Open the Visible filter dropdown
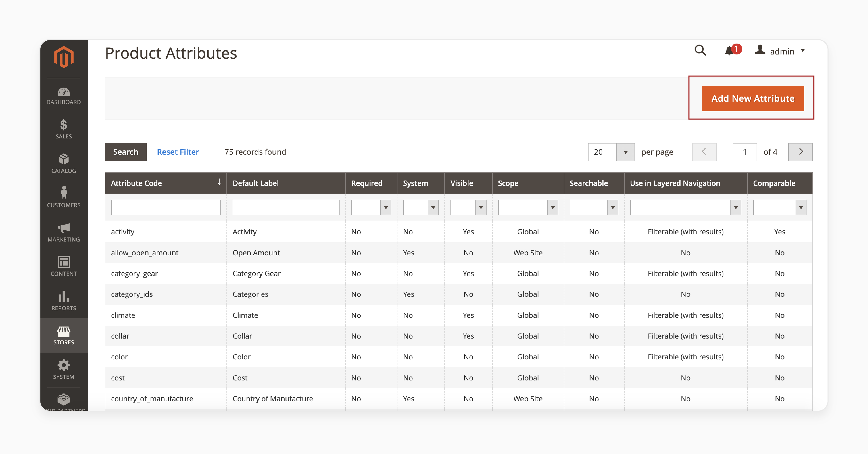The width and height of the screenshot is (868, 454). coord(468,207)
